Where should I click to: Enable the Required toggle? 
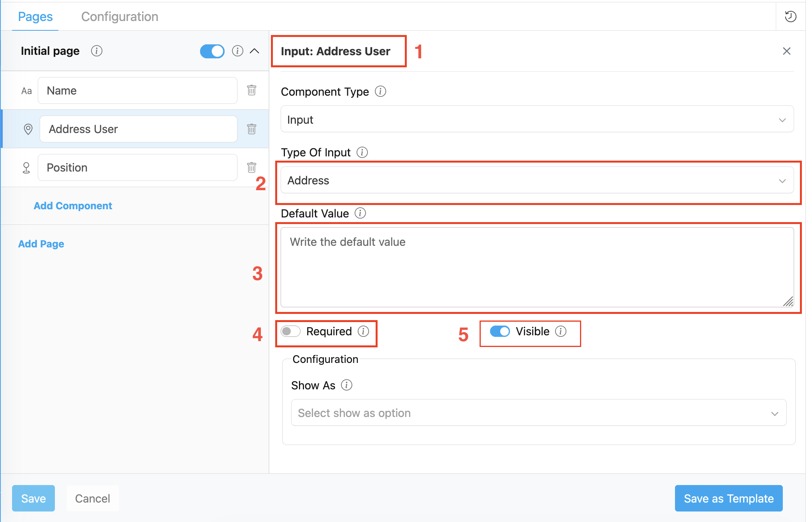[290, 331]
